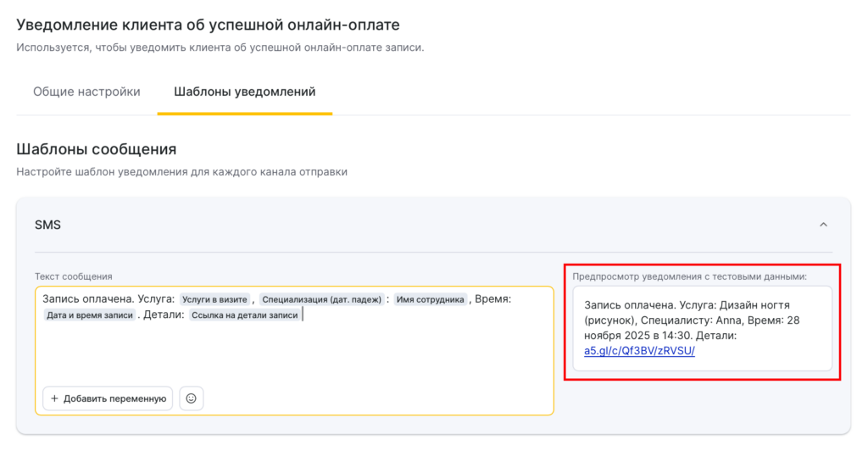868x451 pixels.
Task: Click the page title about successful online payment
Action: pos(208,25)
